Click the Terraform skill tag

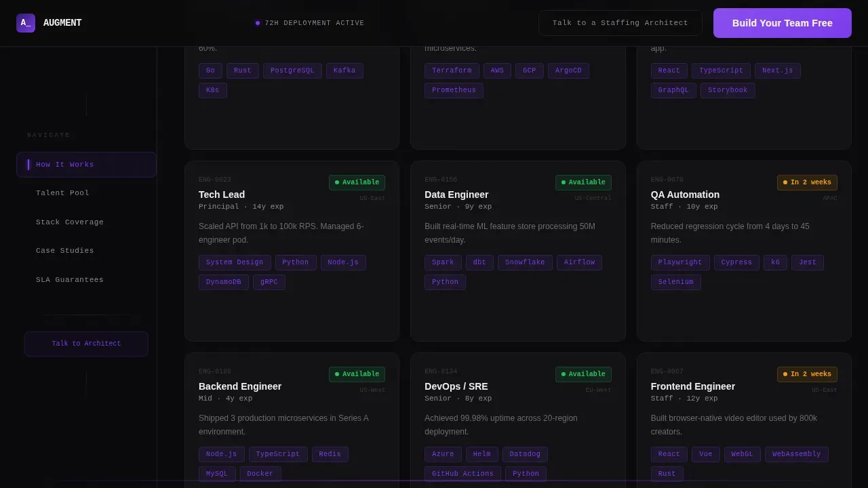click(452, 71)
